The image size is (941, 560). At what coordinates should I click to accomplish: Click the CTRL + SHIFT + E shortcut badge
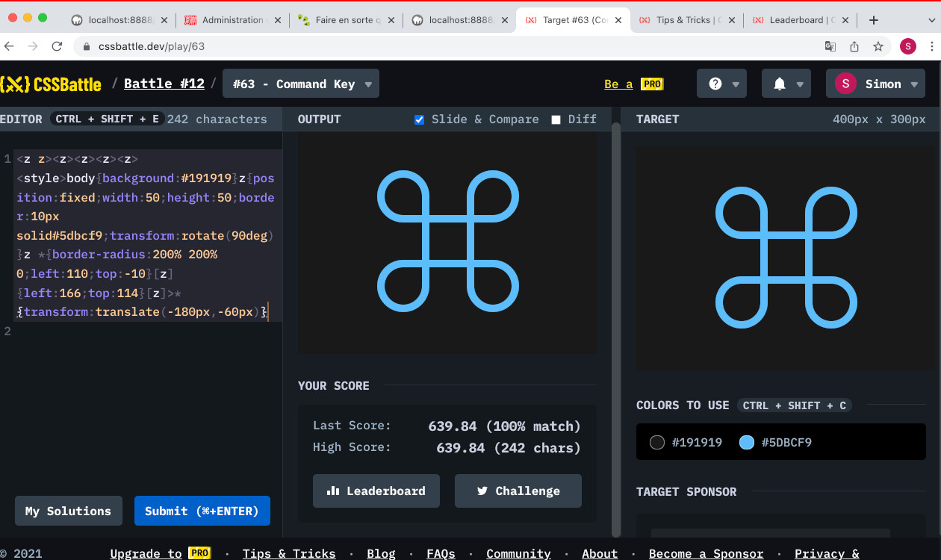107,119
